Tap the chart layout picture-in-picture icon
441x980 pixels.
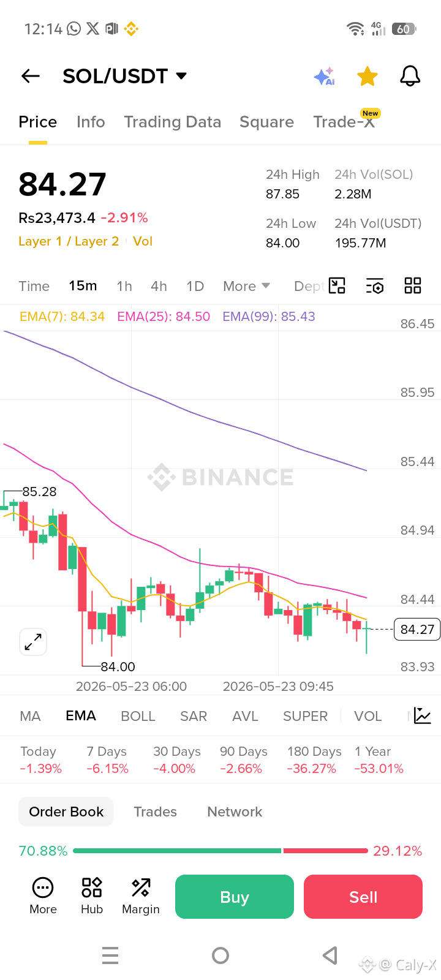pyautogui.click(x=337, y=285)
